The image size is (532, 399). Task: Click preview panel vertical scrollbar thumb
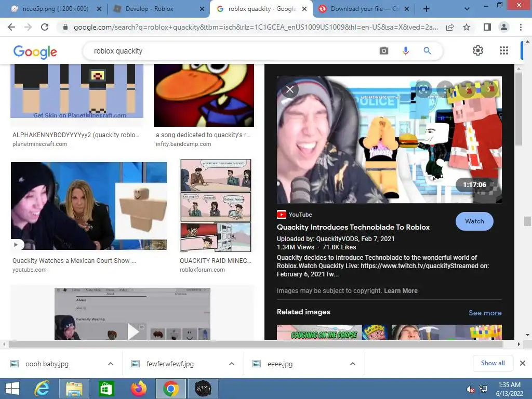point(518,109)
